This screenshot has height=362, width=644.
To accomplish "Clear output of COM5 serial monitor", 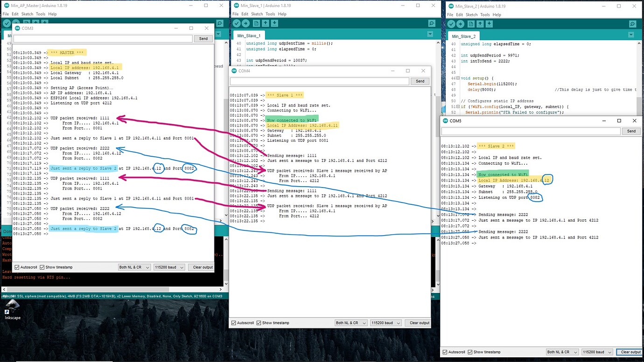I will 629,352.
